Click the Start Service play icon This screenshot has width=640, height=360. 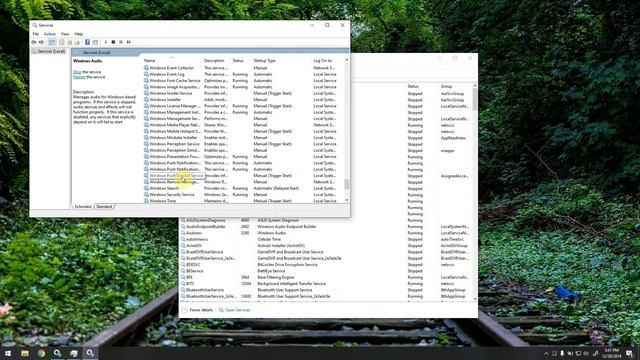[106, 42]
